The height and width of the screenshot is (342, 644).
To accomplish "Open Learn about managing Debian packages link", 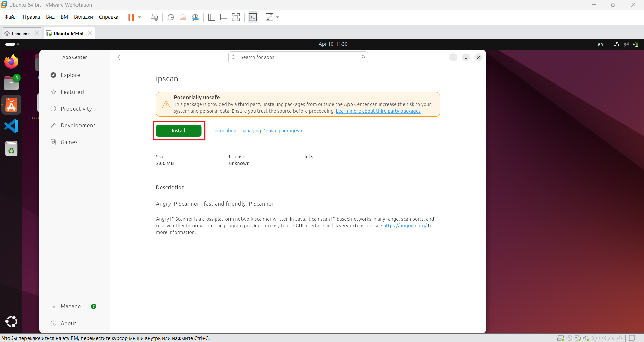I will point(257,131).
